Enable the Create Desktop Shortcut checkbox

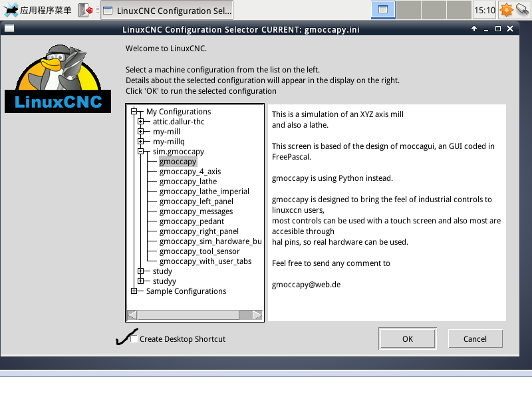[134, 338]
